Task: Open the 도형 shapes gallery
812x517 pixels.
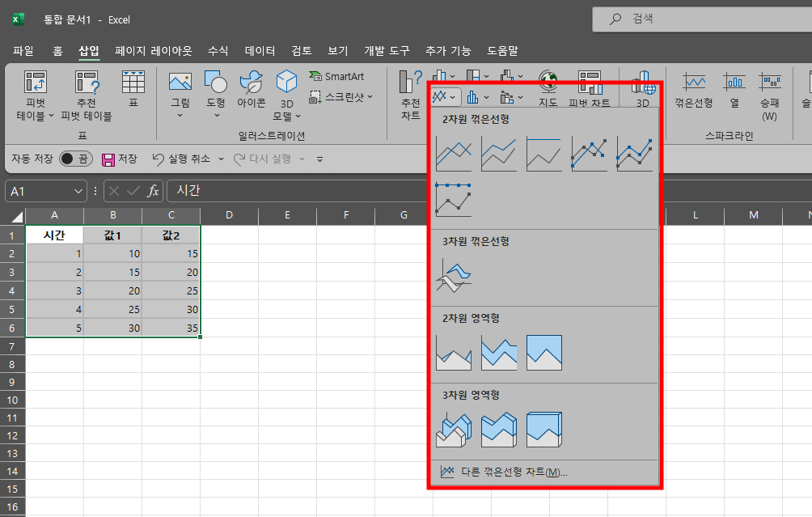Action: (x=216, y=94)
